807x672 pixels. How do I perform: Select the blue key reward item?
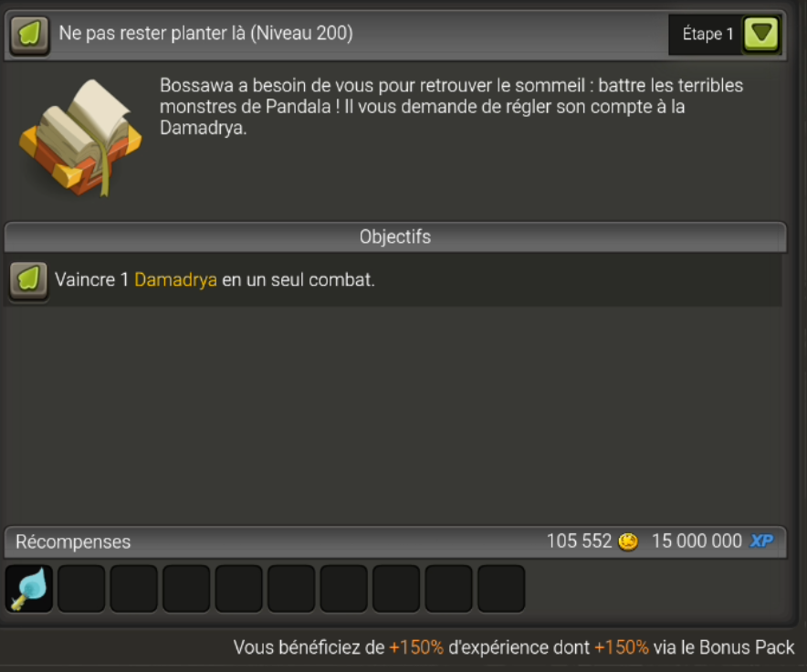(x=29, y=589)
